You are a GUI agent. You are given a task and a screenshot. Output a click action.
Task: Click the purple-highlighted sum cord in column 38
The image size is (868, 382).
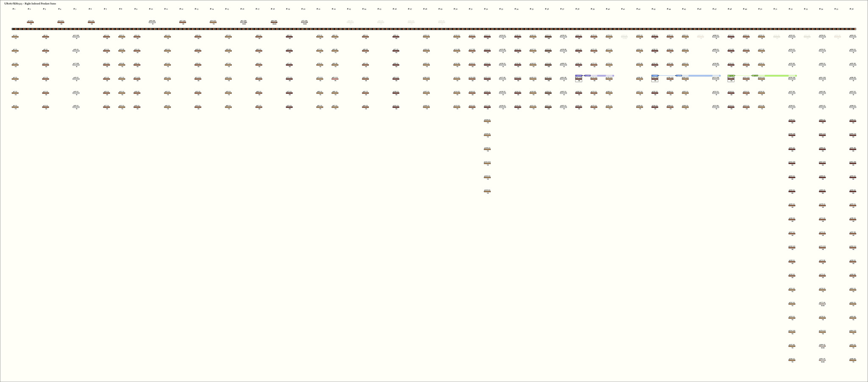[x=579, y=79]
